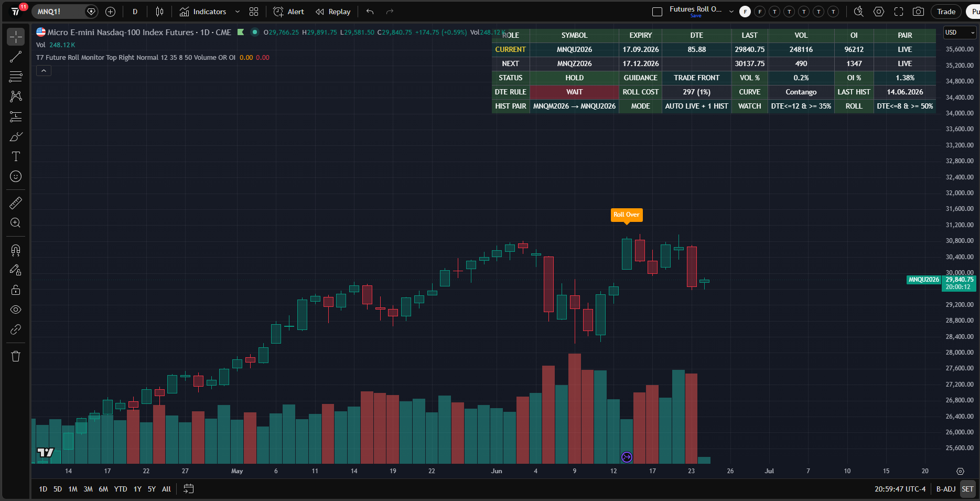Lock all drawing tools

16,290
